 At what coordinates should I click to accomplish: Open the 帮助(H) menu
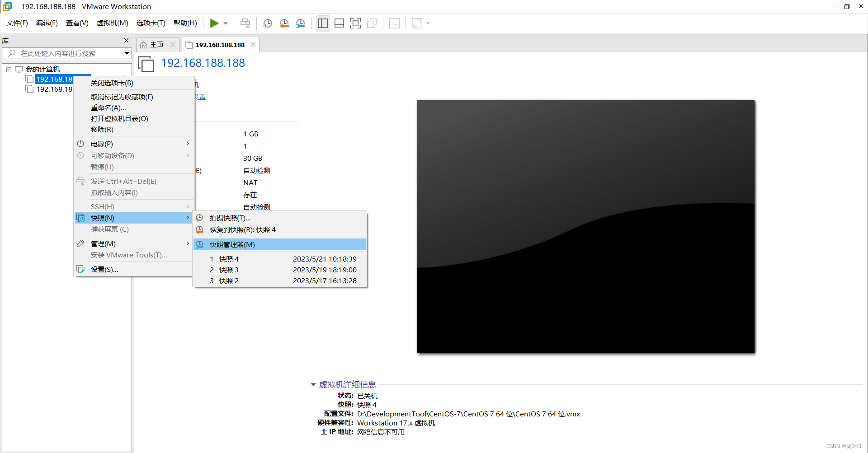pos(185,23)
